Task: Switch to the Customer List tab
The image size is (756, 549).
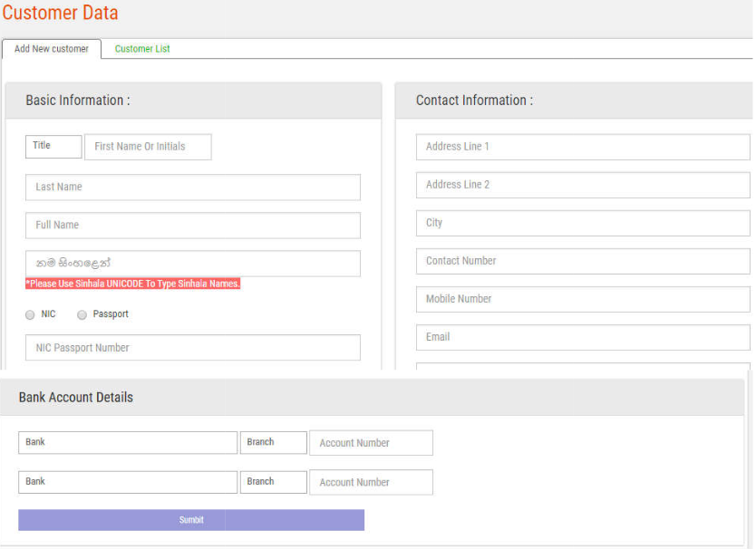Action: (141, 49)
